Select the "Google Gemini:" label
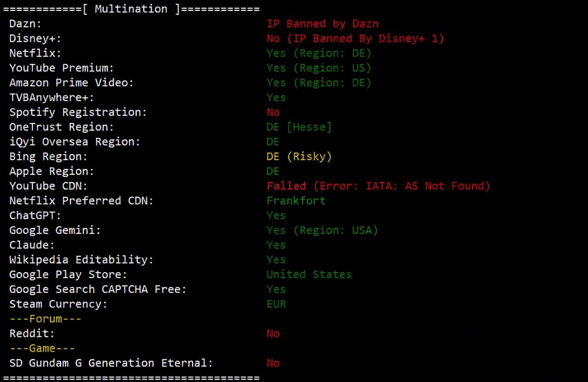The image size is (588, 382). point(55,230)
